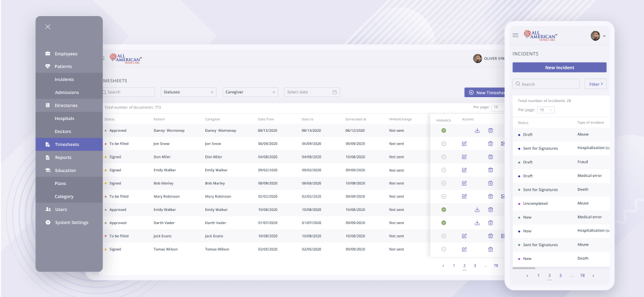Expand the Caregiver dropdown filter
This screenshot has height=297, width=644.
(250, 92)
